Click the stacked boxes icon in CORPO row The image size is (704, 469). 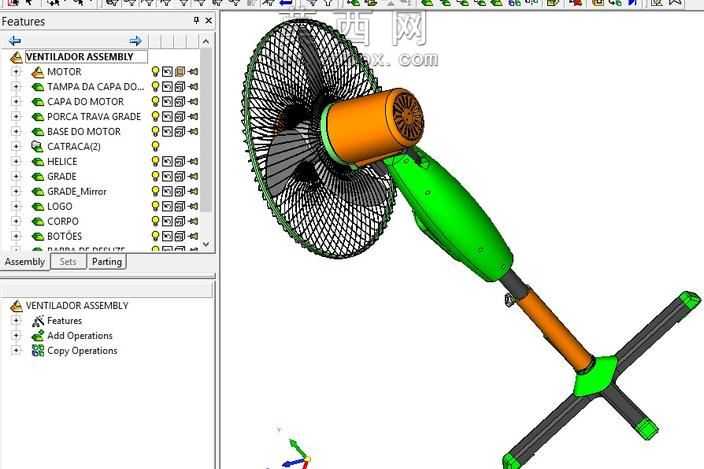coord(180,221)
